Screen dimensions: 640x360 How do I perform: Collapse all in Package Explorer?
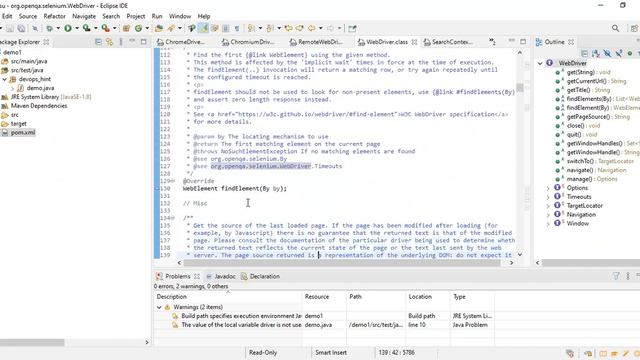pyautogui.click(x=98, y=42)
